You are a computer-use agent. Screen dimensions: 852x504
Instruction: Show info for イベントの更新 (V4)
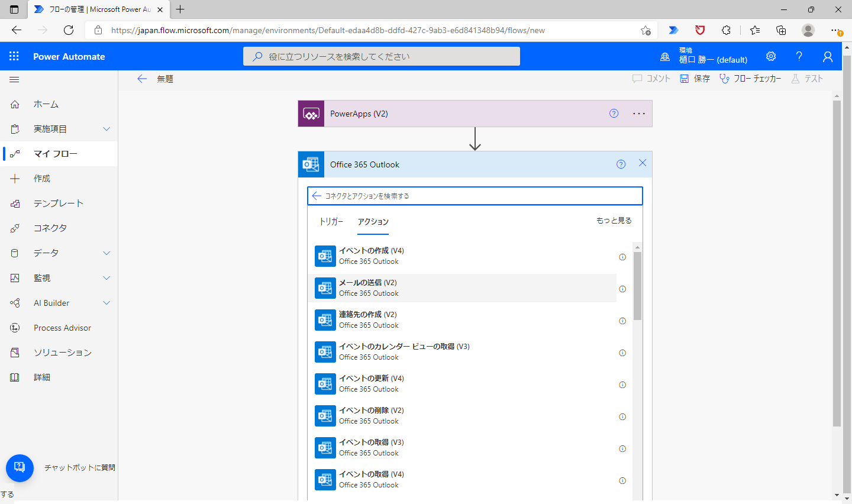(622, 385)
